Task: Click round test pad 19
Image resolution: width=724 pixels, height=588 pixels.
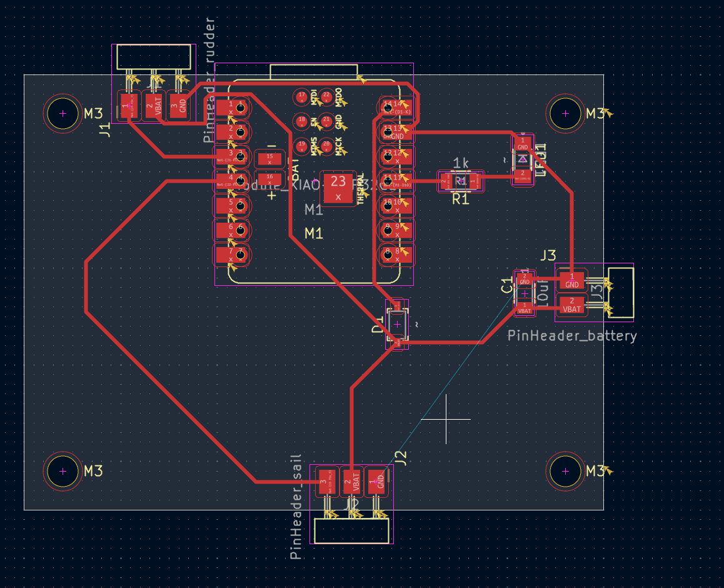Action: (301, 146)
